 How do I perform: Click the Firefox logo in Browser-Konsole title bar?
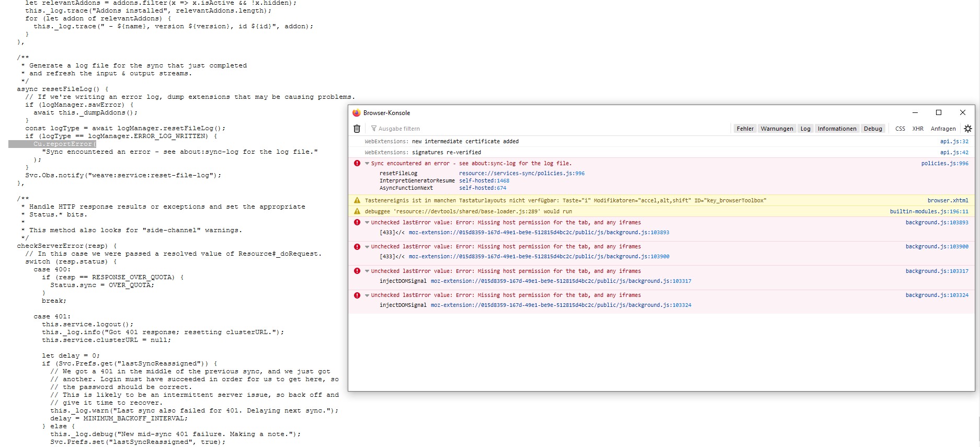(x=357, y=113)
